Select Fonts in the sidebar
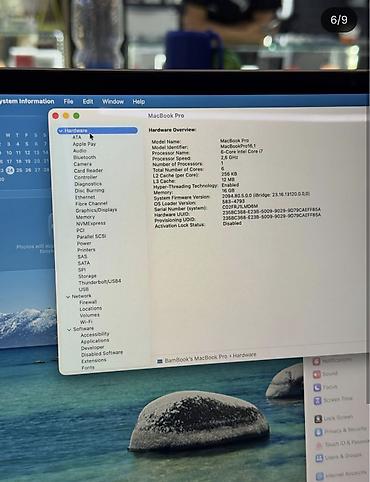This screenshot has height=482, width=370. (88, 368)
